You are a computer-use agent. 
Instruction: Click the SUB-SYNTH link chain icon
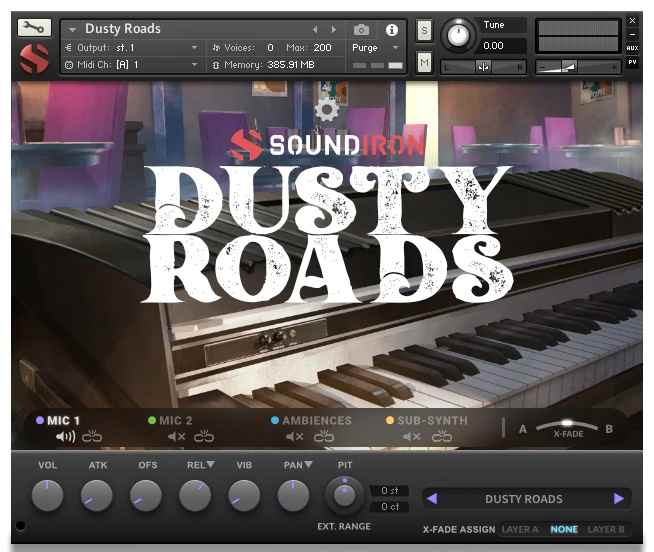point(442,436)
